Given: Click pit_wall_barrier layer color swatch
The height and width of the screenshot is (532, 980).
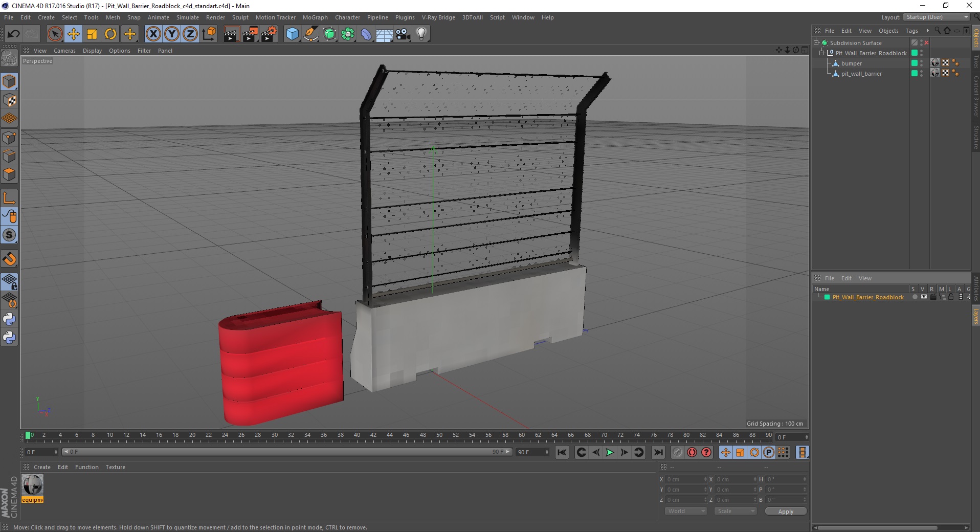Looking at the screenshot, I should pos(915,74).
